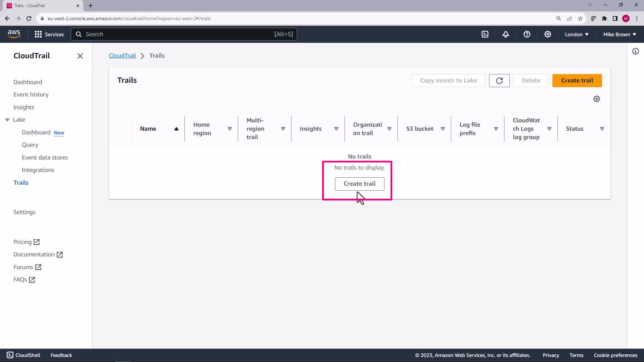Image resolution: width=644 pixels, height=362 pixels.
Task: Open the Services grid menu
Action: coord(49,34)
